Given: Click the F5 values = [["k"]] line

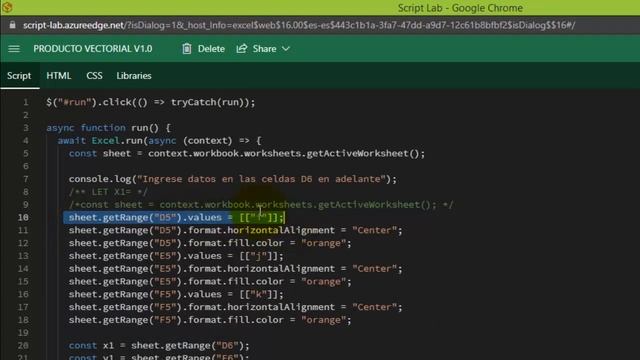Looking at the screenshot, I should coord(176,294).
